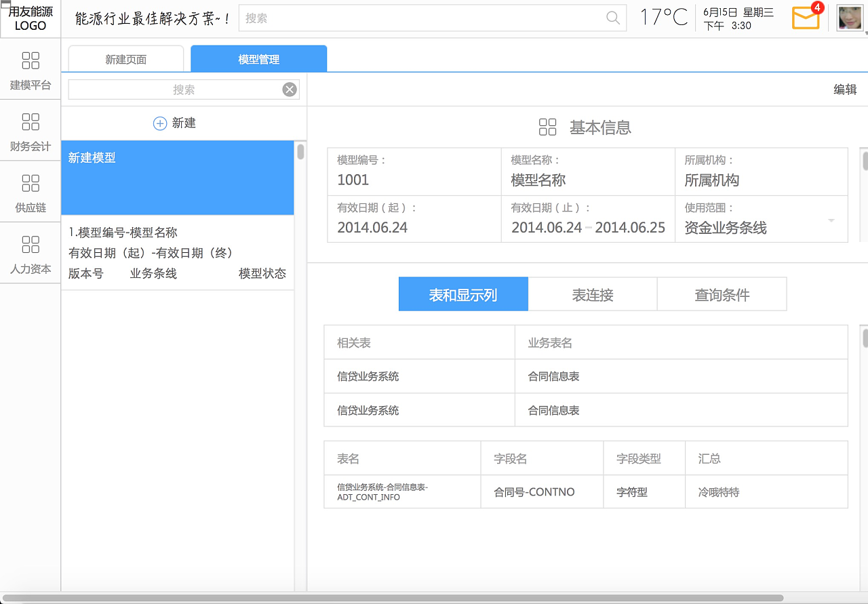868x604 pixels.
Task: Click the grid icon beside 基本信息 heading
Action: coord(548,127)
